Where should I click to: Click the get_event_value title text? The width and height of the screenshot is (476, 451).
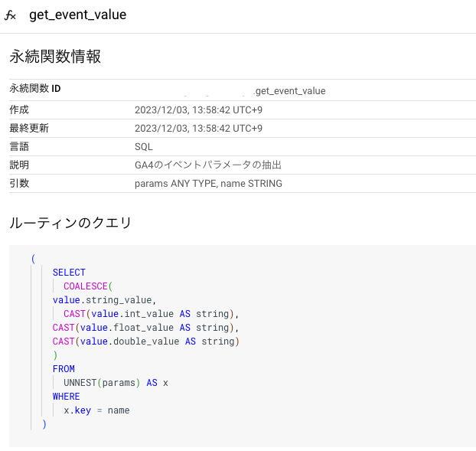pyautogui.click(x=78, y=15)
